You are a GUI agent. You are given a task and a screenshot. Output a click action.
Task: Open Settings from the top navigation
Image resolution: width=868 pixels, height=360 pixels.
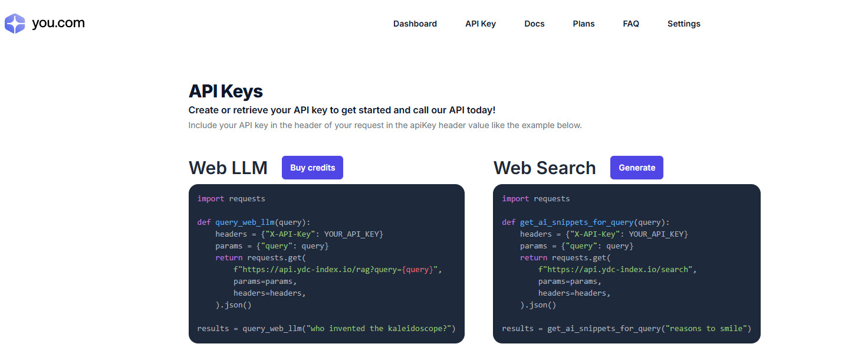click(684, 24)
